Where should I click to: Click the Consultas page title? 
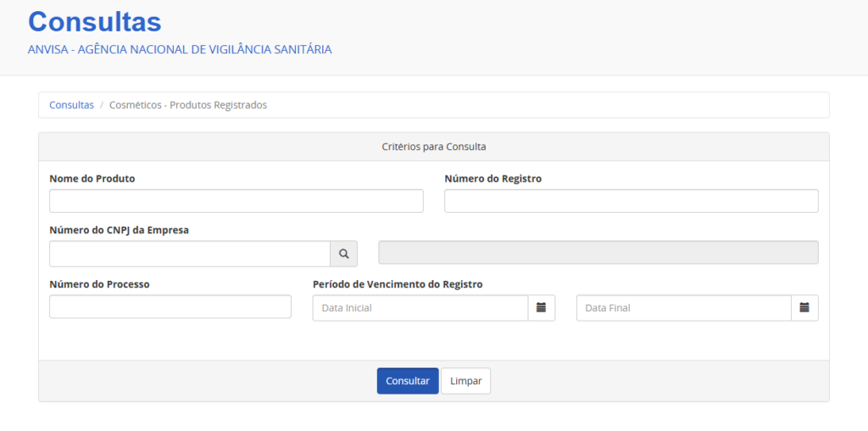[94, 22]
